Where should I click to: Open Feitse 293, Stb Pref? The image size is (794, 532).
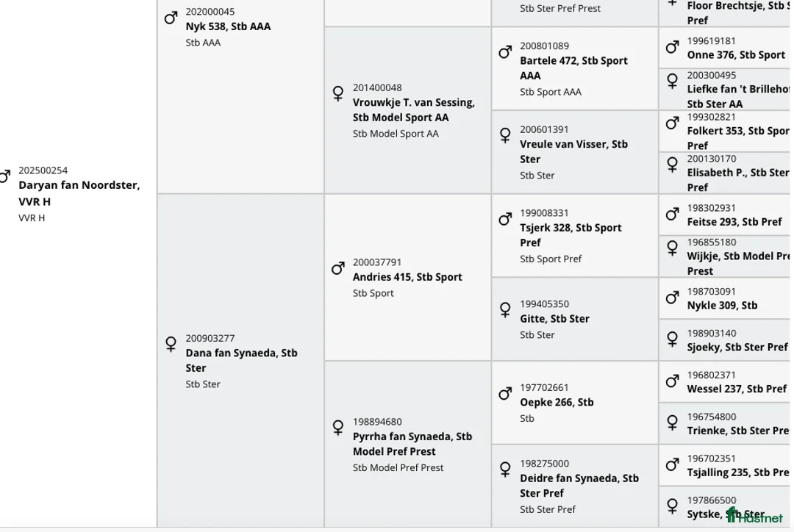[x=734, y=222]
